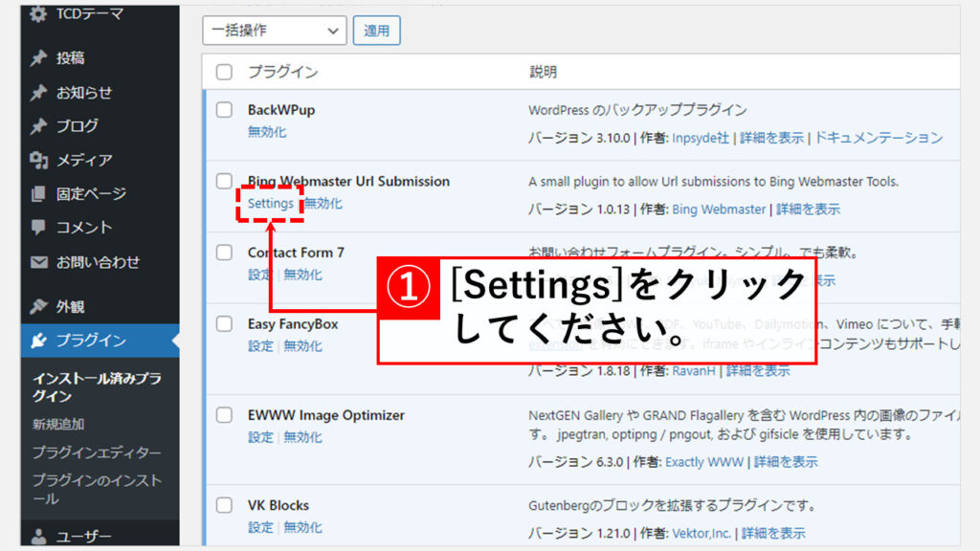Click 設定 under EWWW Image Optimizer
This screenshot has height=551, width=980.
tap(260, 436)
